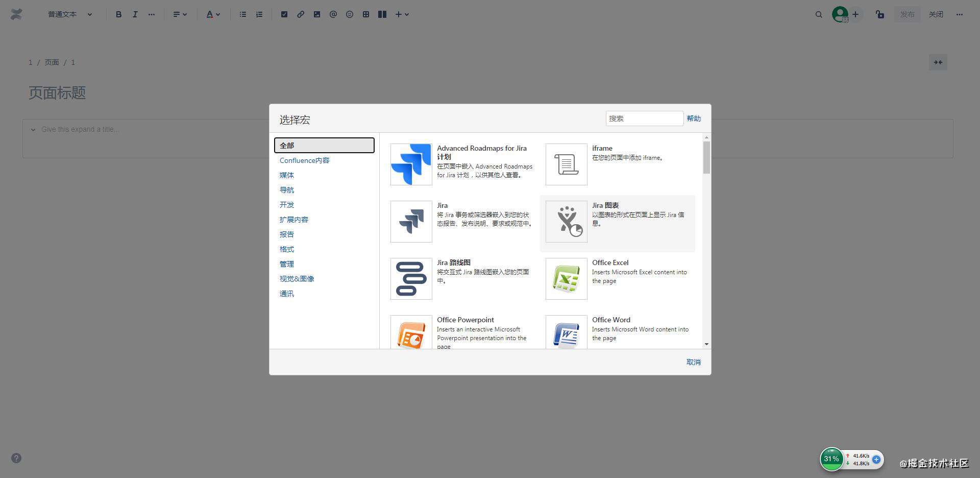Viewport: 980px width, 478px height.
Task: Select the 管理 category
Action: tap(287, 264)
